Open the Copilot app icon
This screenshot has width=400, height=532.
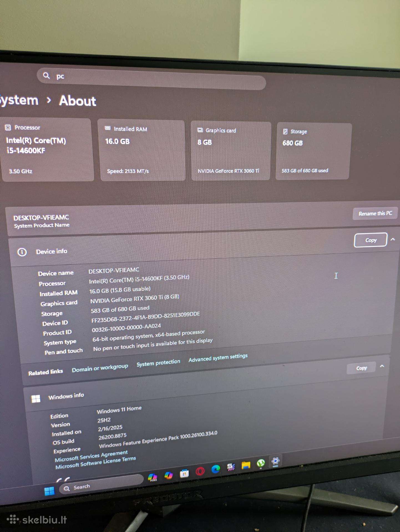(168, 475)
